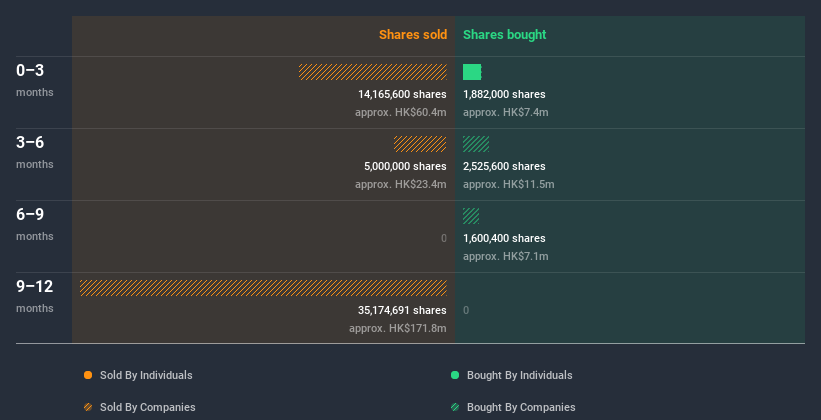Click the 1,600,400 shares value
Viewport: 821px width, 420px height.
(x=504, y=238)
